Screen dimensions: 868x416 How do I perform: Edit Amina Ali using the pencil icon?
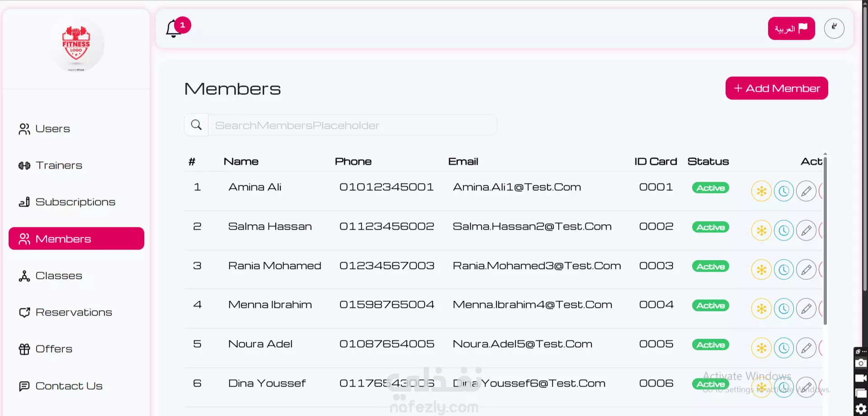click(x=806, y=191)
